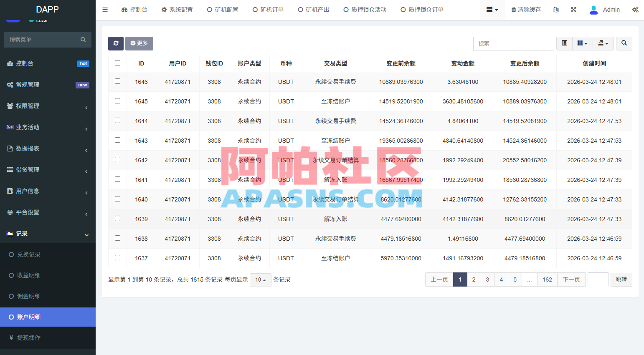
Task: Open the page size 10 dropdown
Action: click(x=261, y=280)
